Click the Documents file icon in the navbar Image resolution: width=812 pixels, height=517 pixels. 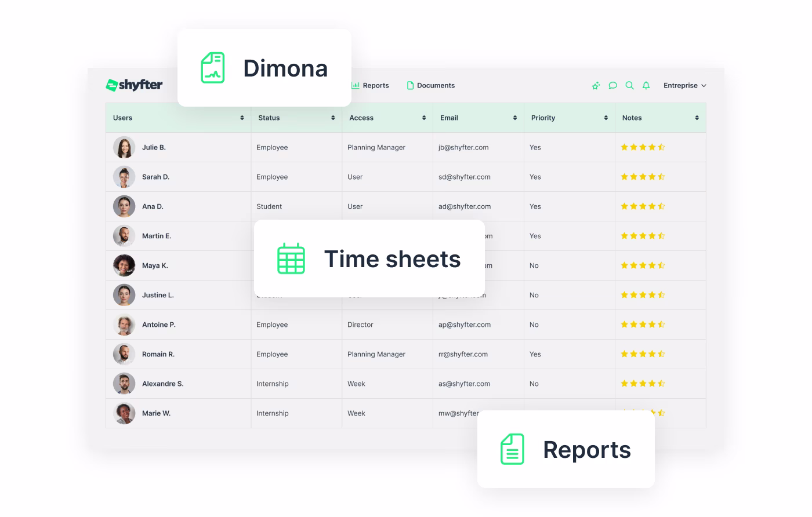tap(410, 85)
